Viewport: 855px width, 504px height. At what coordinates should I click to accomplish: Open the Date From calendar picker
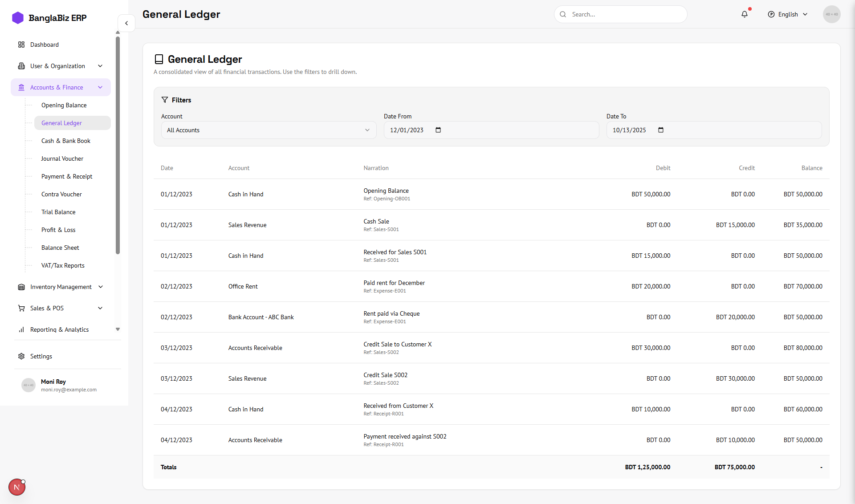tap(437, 130)
